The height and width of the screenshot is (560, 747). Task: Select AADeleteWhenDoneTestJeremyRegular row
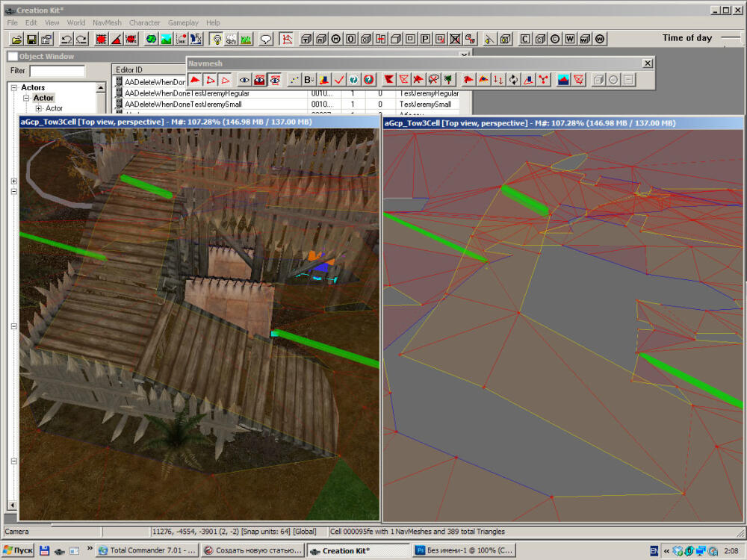[x=286, y=93]
